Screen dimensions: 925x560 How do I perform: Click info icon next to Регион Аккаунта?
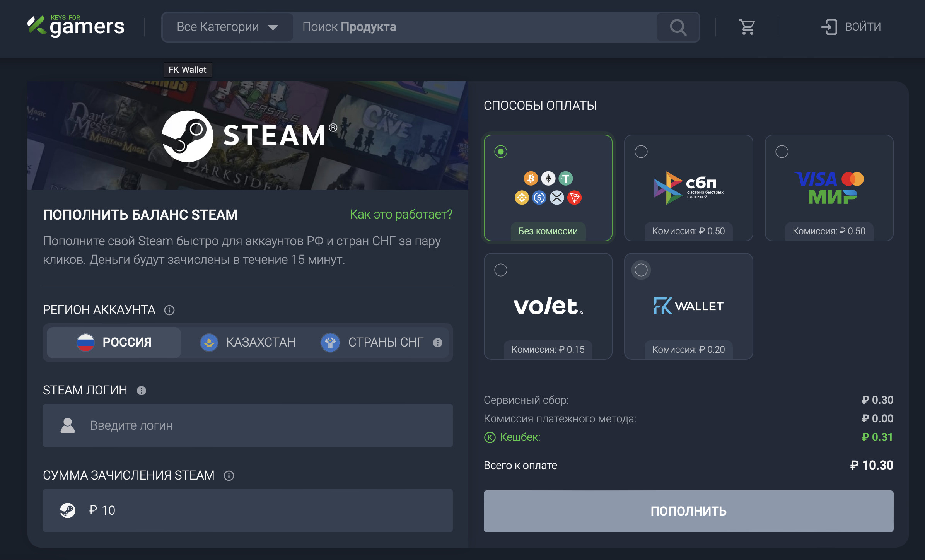tap(169, 310)
